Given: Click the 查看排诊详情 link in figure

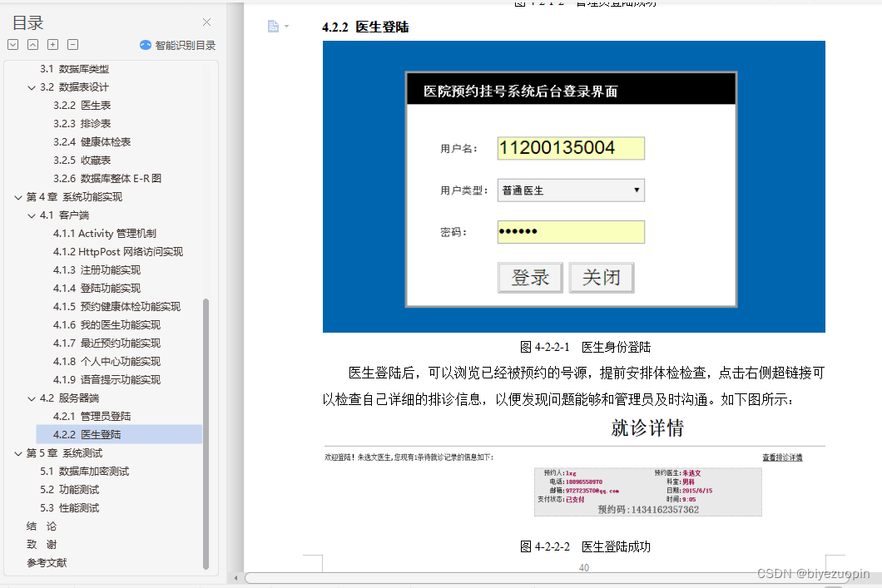Looking at the screenshot, I should (x=782, y=457).
